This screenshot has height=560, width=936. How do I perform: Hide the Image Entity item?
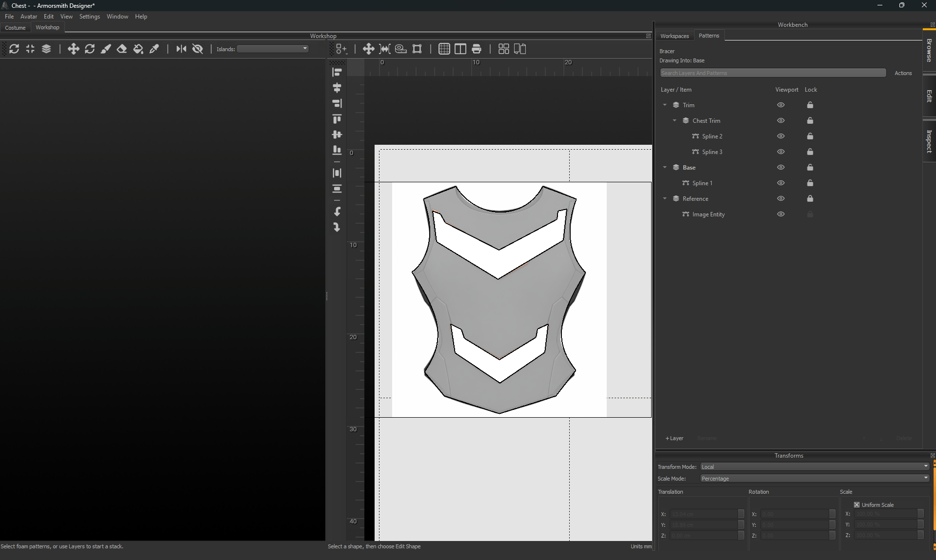[x=781, y=214]
